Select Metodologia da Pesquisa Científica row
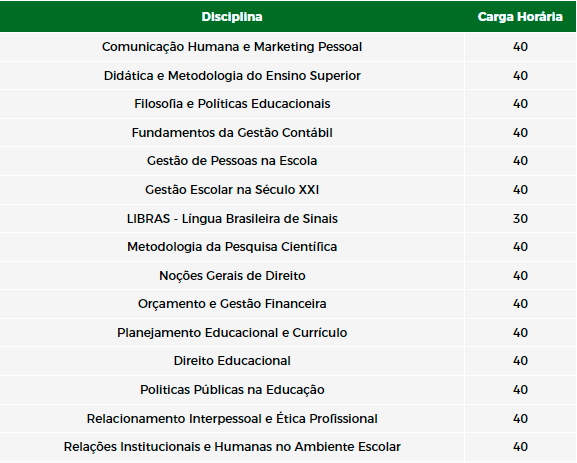 click(288, 247)
